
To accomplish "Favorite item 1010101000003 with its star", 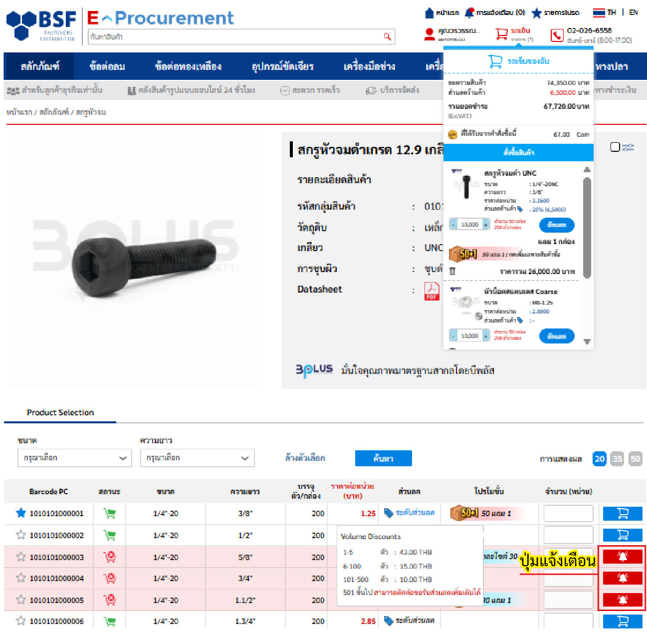I will (x=21, y=556).
